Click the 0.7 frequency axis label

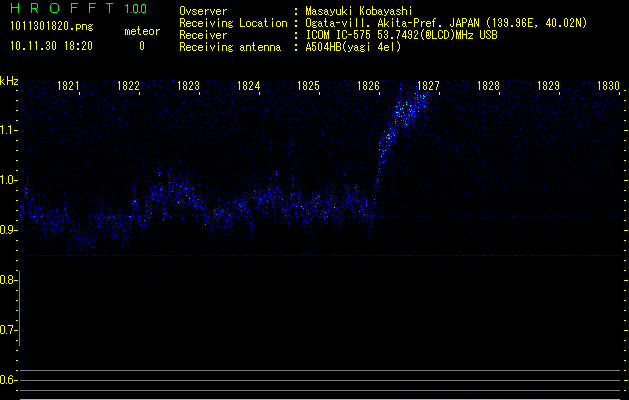8,330
